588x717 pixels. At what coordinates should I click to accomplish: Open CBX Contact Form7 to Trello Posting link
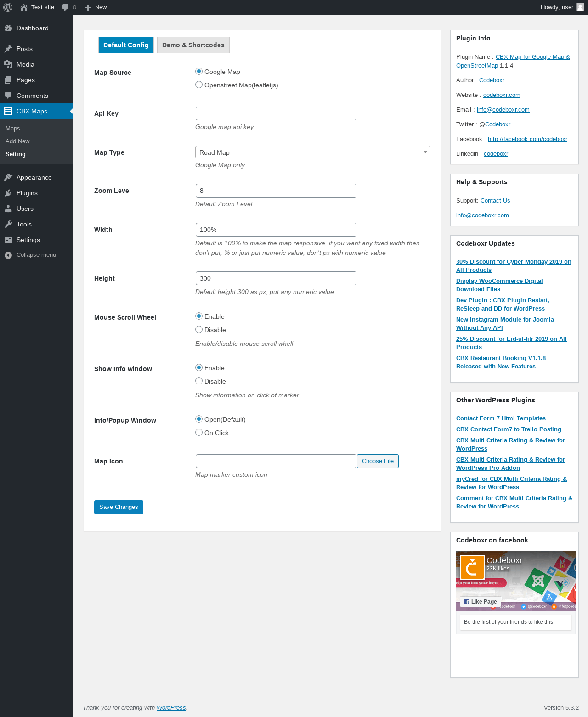coord(509,429)
